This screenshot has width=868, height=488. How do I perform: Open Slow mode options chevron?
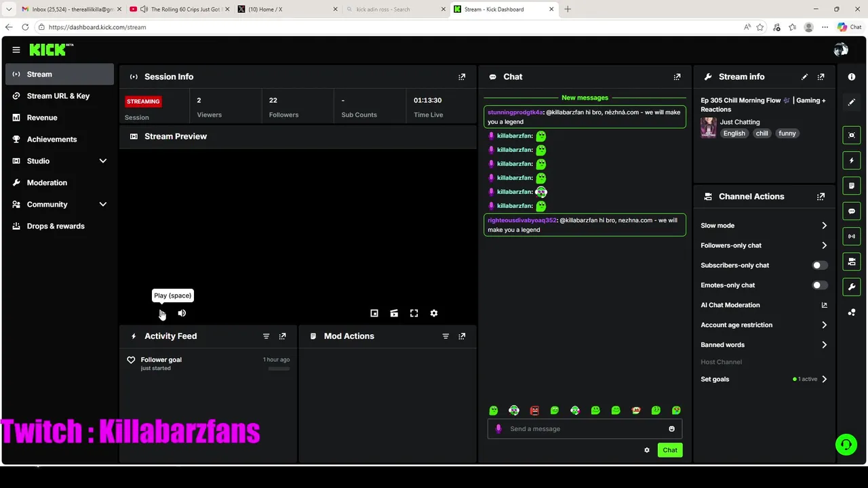(824, 226)
